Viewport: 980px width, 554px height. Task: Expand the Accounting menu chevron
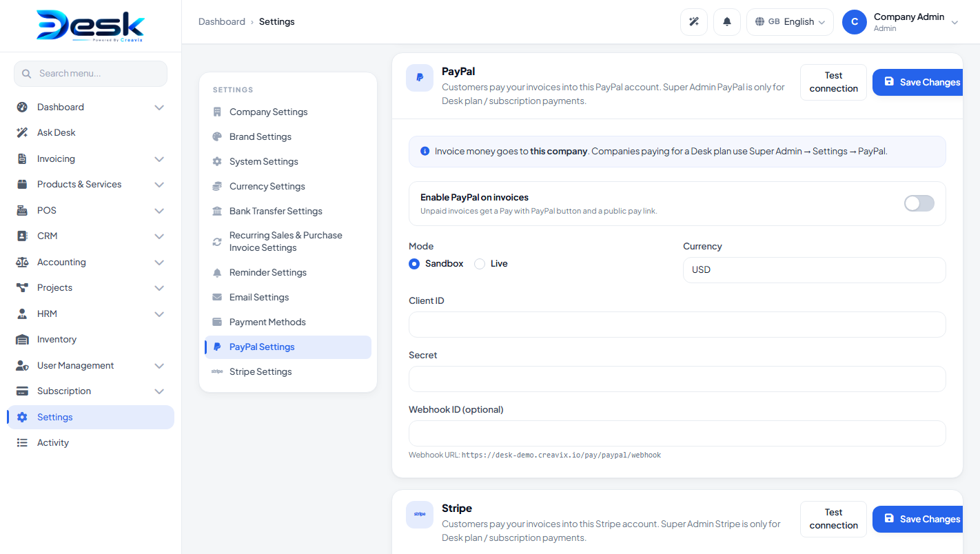coord(159,263)
